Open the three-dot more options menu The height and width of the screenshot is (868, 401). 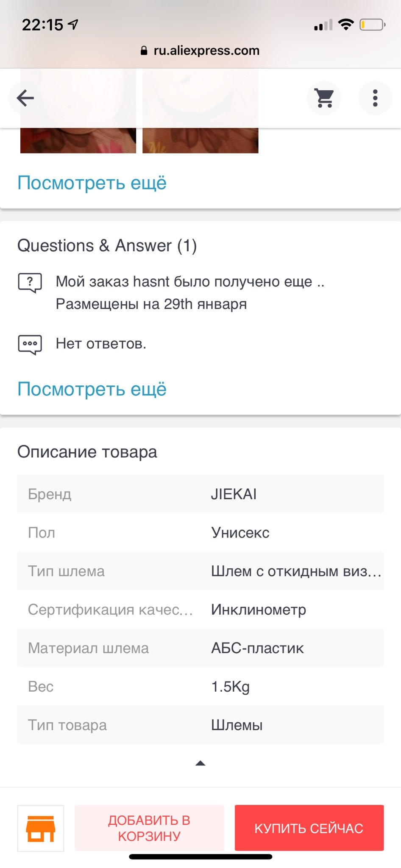pyautogui.click(x=375, y=98)
